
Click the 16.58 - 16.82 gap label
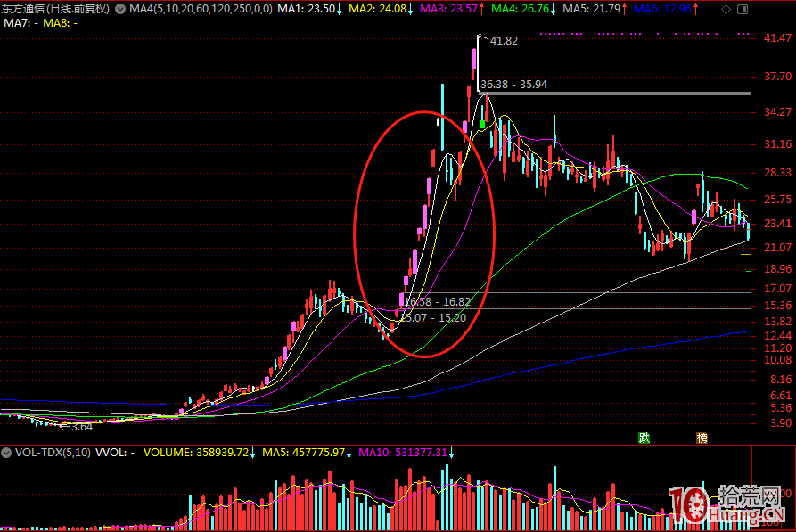point(438,301)
